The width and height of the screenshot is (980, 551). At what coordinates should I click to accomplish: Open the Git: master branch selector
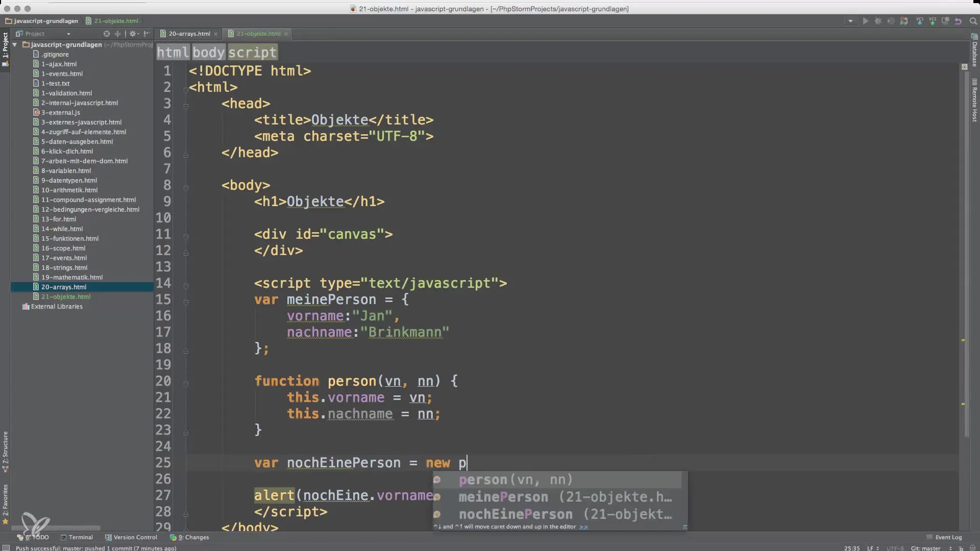[x=932, y=548]
